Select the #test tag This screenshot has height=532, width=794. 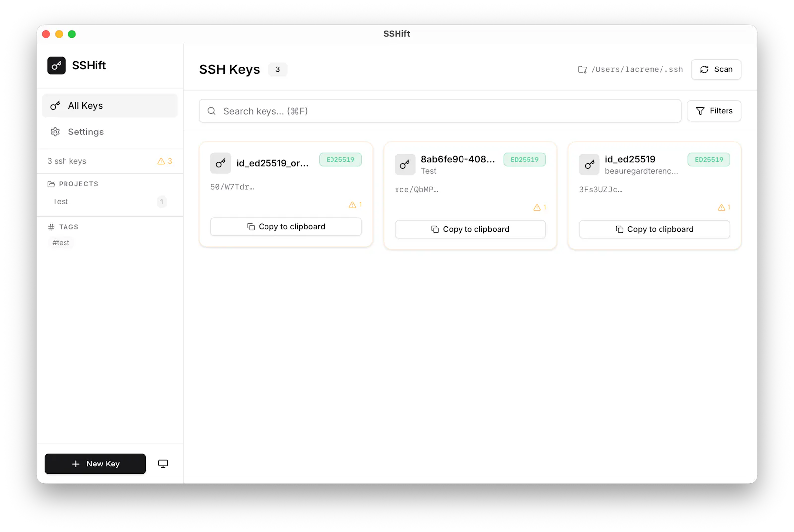tap(61, 243)
